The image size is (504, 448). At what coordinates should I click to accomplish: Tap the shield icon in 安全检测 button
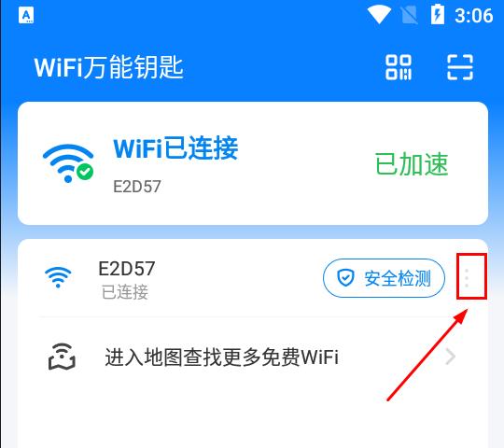[345, 278]
